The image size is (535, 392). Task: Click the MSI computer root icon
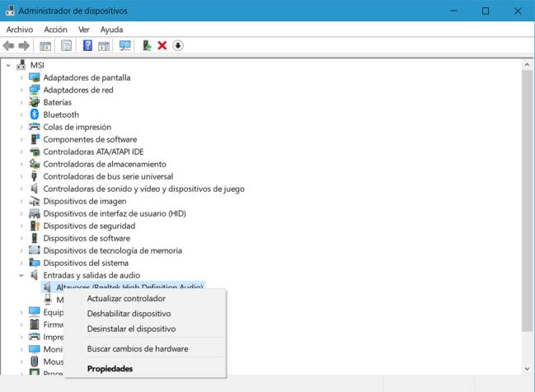(x=21, y=65)
